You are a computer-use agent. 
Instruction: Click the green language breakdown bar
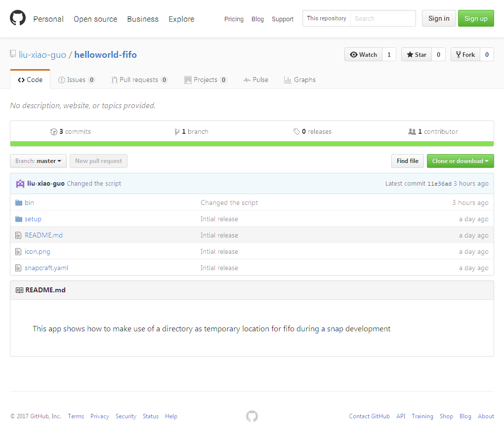point(252,144)
